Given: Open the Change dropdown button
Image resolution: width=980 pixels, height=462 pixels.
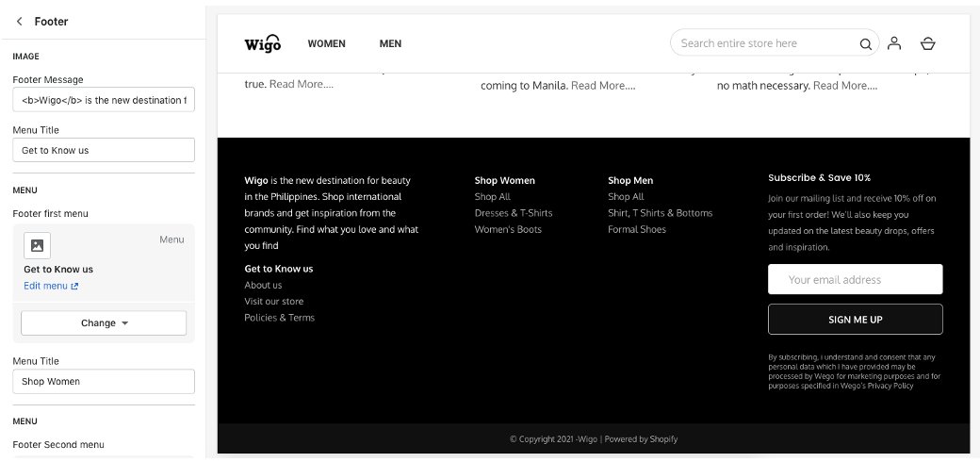Looking at the screenshot, I should [104, 322].
